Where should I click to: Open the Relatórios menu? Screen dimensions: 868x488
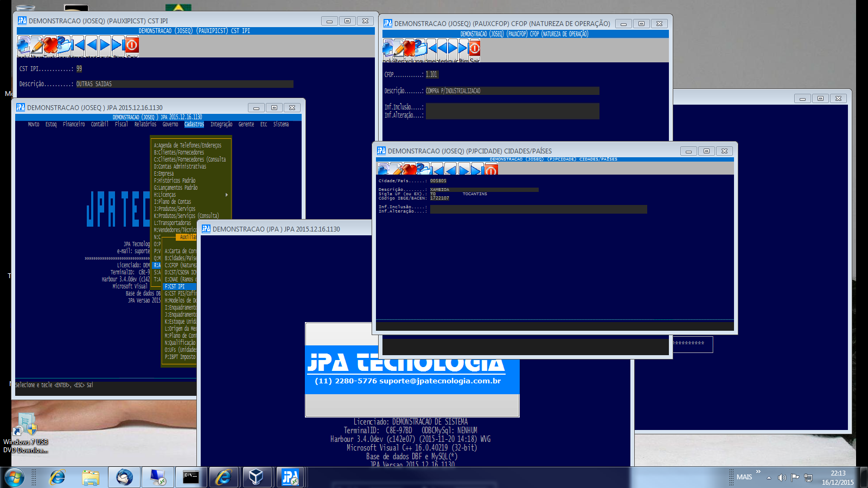145,125
